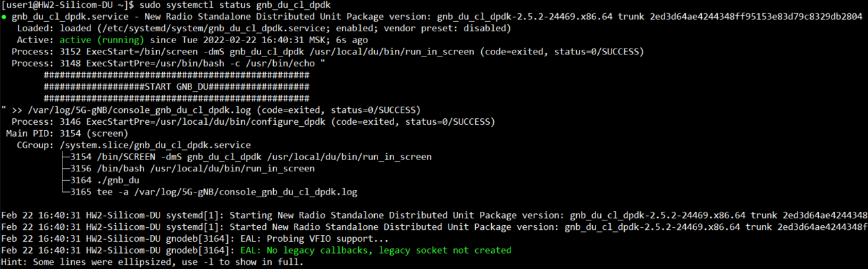Click the green status dot beside gnb_du_cl_dpdk.service
The width and height of the screenshot is (868, 269).
[4, 17]
